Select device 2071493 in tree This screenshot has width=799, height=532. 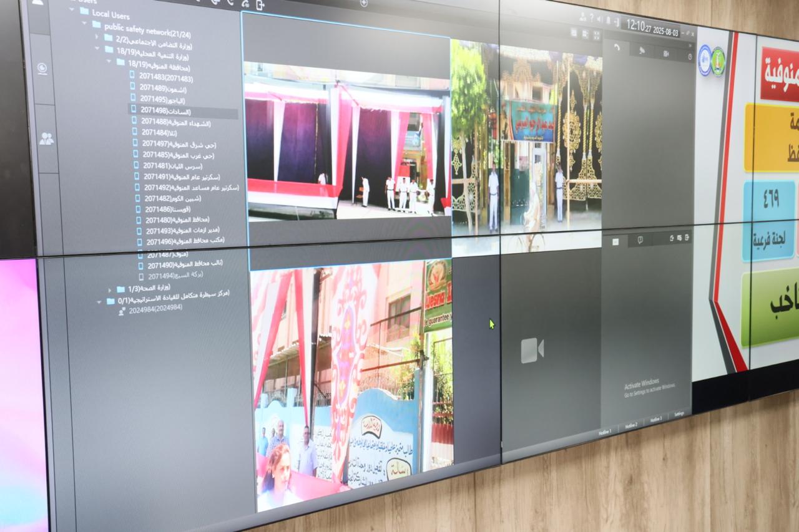[179, 231]
